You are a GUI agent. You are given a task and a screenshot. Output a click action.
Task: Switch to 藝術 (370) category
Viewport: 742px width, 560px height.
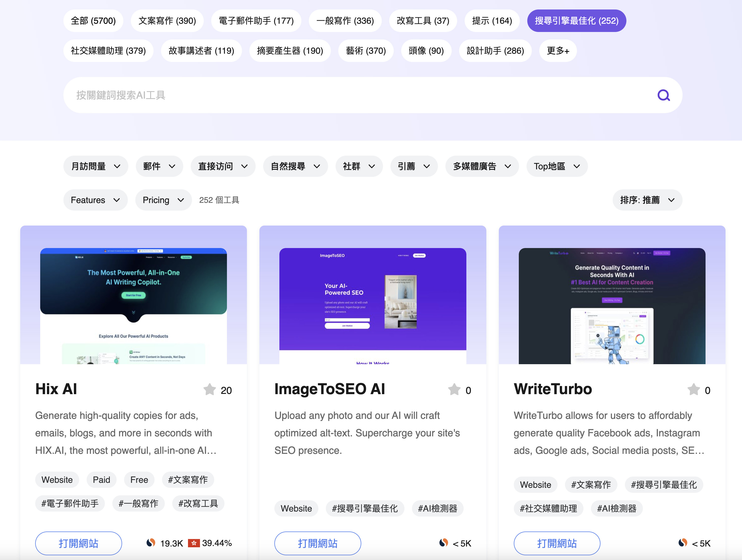coord(366,51)
